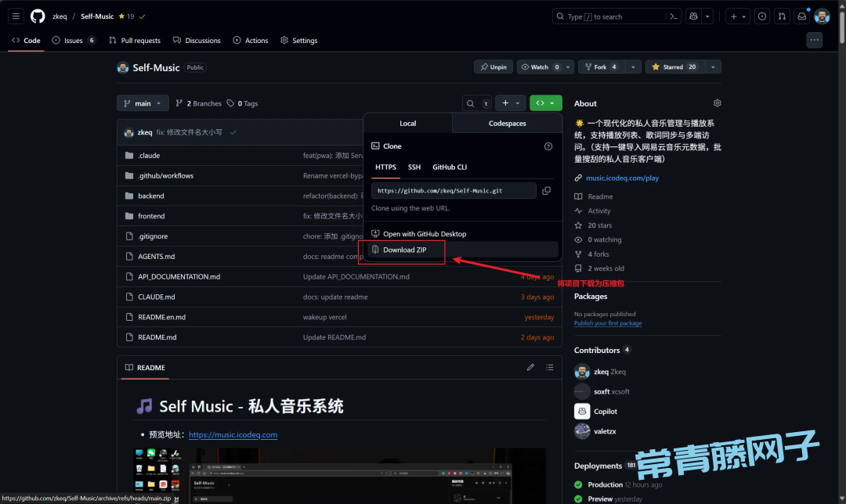Click the GitHub logo home icon
846x504 pixels.
click(38, 16)
